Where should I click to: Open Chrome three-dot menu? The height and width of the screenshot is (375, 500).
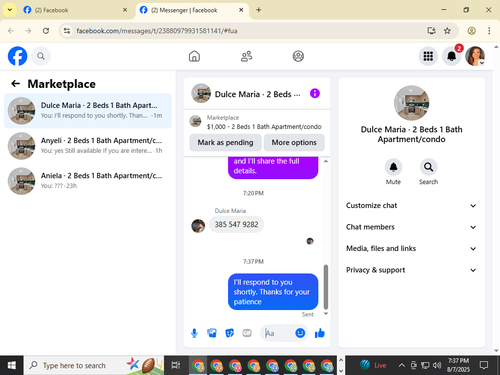[489, 31]
